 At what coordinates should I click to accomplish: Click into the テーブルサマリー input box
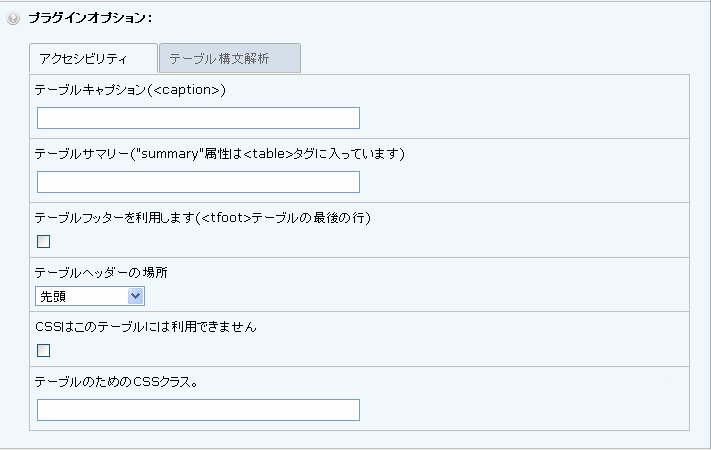point(198,182)
